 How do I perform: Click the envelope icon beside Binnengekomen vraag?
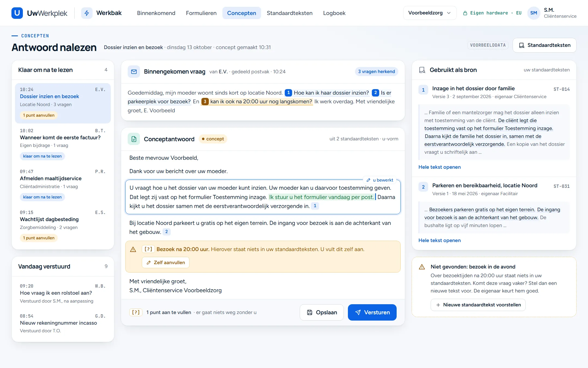[134, 72]
